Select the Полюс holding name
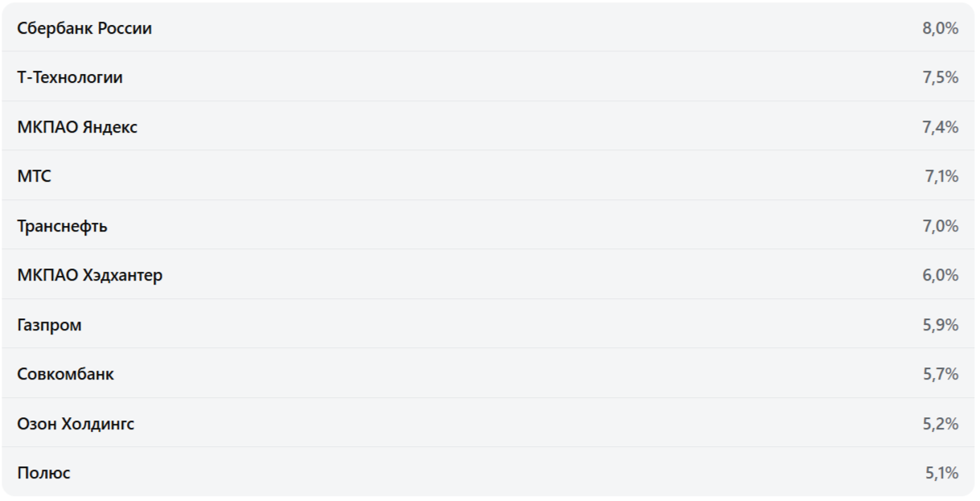The image size is (980, 501). pyautogui.click(x=43, y=473)
